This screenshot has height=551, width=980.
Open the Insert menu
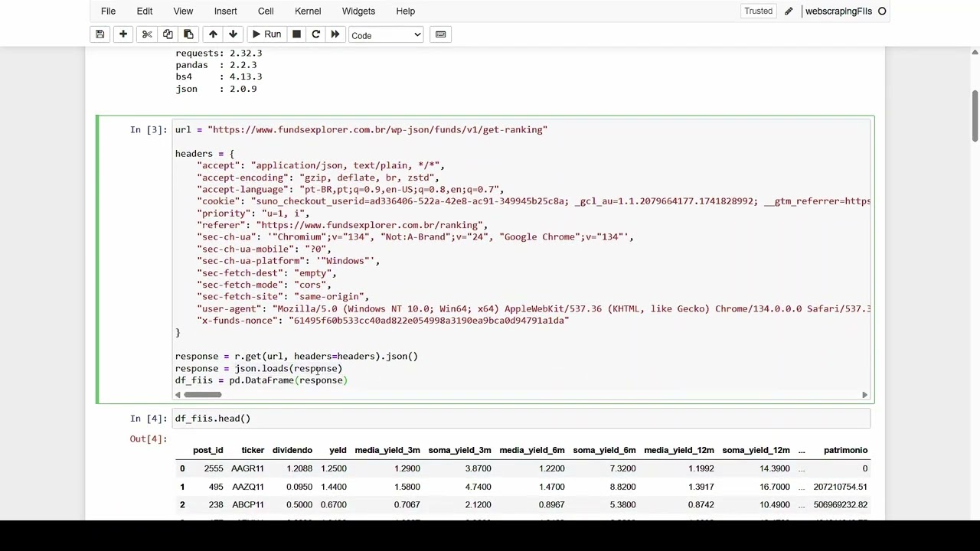tap(225, 11)
